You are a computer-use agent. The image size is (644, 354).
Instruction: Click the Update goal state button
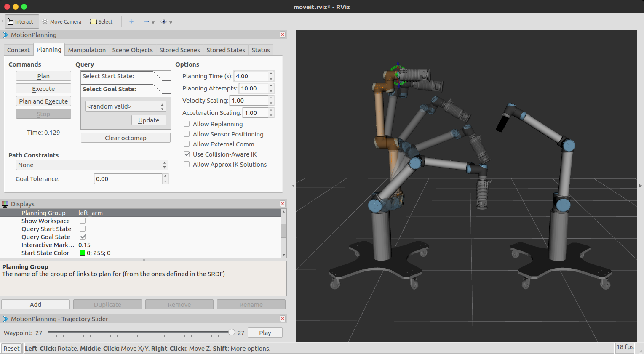point(149,120)
